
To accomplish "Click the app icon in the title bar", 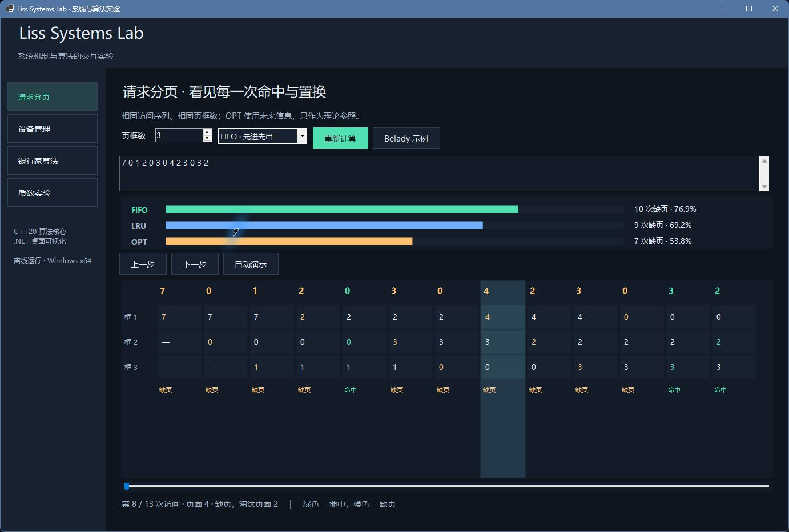I will pos(9,9).
